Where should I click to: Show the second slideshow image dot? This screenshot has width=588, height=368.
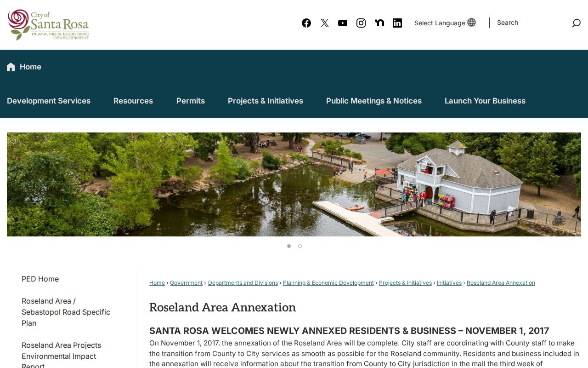[300, 246]
